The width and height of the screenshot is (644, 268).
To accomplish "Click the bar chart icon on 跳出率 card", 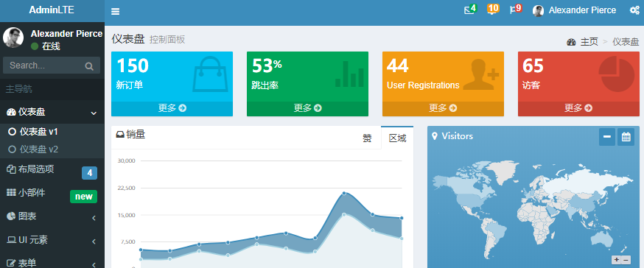I will [349, 74].
